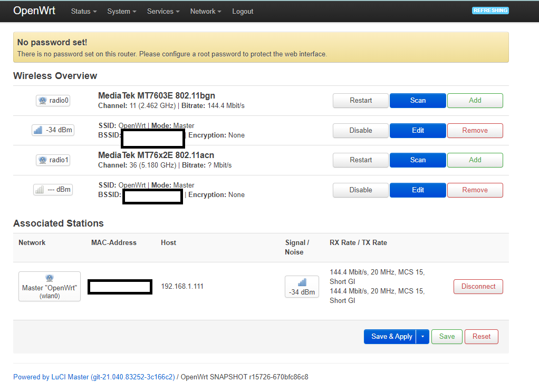Open the Services menu
The width and height of the screenshot is (539, 392).
[163, 12]
